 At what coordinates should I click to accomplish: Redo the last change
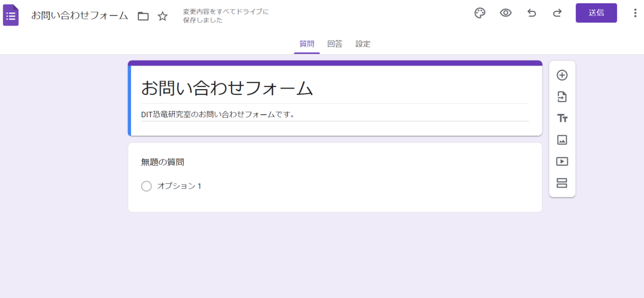click(558, 13)
